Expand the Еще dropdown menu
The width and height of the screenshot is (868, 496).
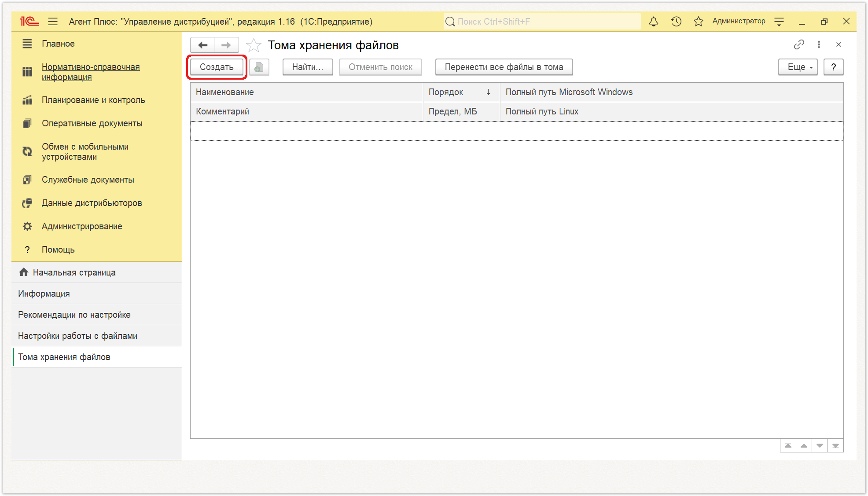point(798,67)
